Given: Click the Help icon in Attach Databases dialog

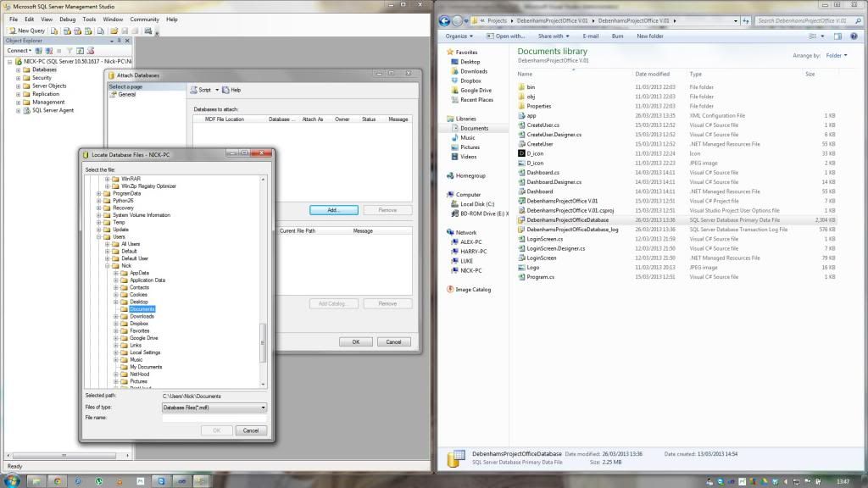Looking at the screenshot, I should tap(225, 90).
